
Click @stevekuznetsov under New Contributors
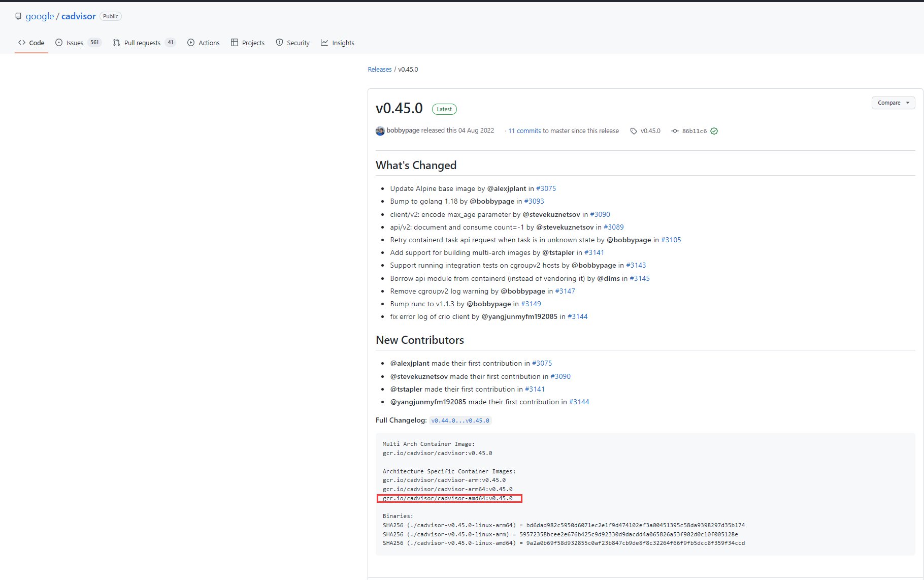(x=419, y=376)
